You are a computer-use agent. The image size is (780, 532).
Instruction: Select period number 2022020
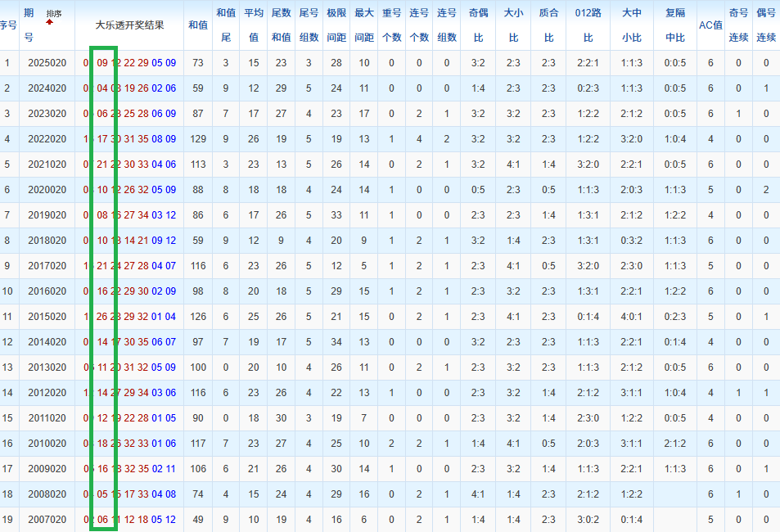(47, 139)
